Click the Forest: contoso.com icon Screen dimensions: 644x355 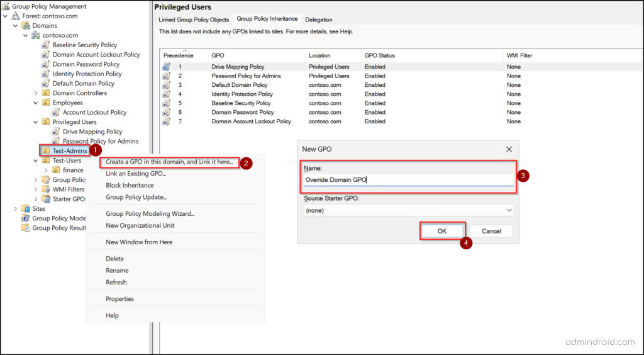tap(16, 16)
